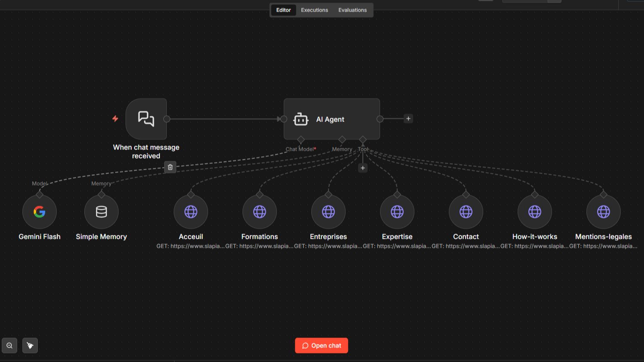Click the zoom-to-fit icon bottom left
644x362 pixels.
click(x=9, y=345)
